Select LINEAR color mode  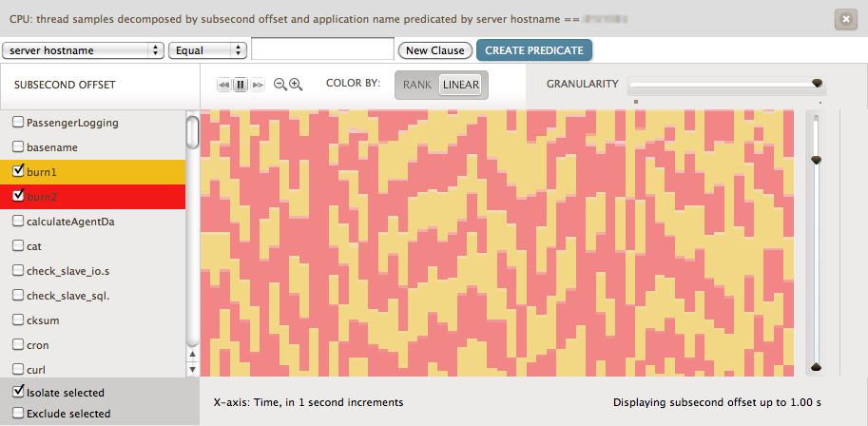tap(461, 85)
